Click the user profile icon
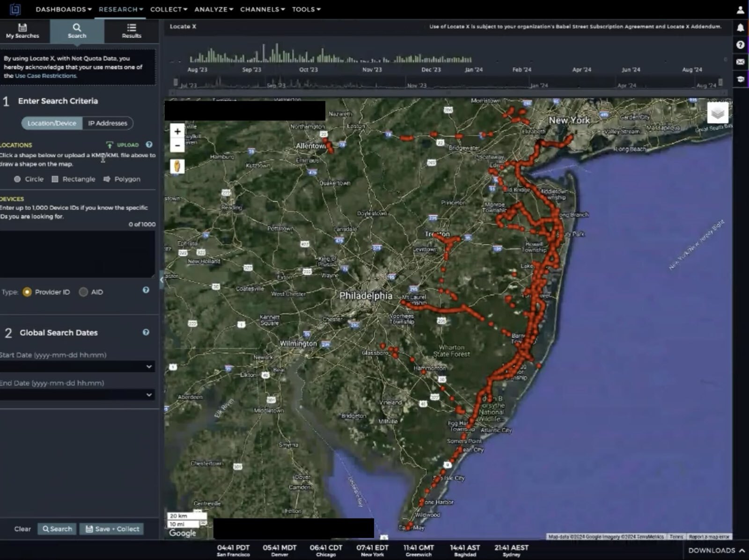Image resolution: width=749 pixels, height=560 pixels. tap(740, 10)
